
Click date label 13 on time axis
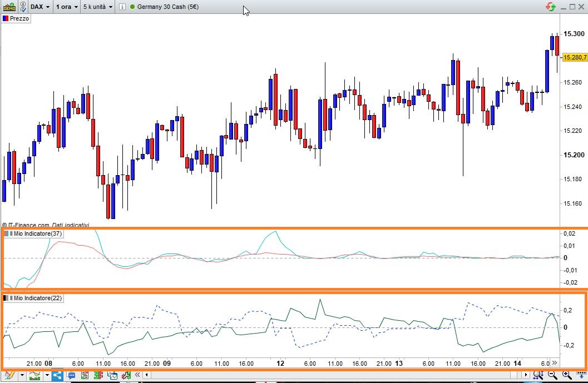click(x=399, y=363)
